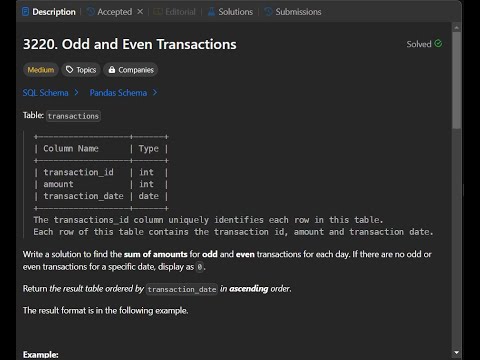Click the 'ascending' bold italic word
The width and height of the screenshot is (480, 360).
point(249,289)
